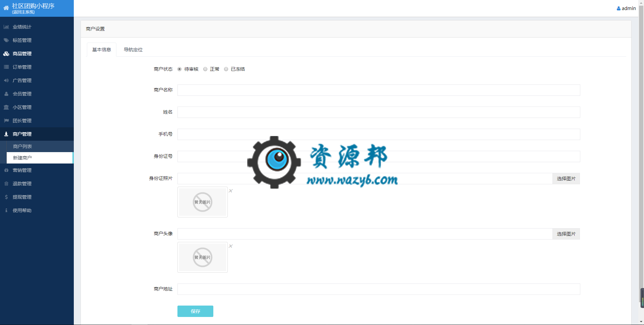
Task: Expand the 商品管理 menu
Action: coord(37,54)
